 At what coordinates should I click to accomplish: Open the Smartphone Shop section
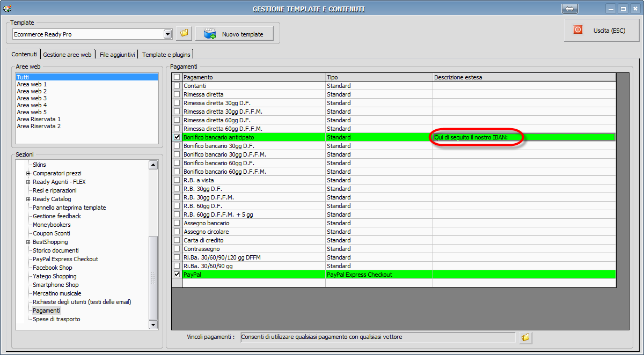(x=56, y=285)
